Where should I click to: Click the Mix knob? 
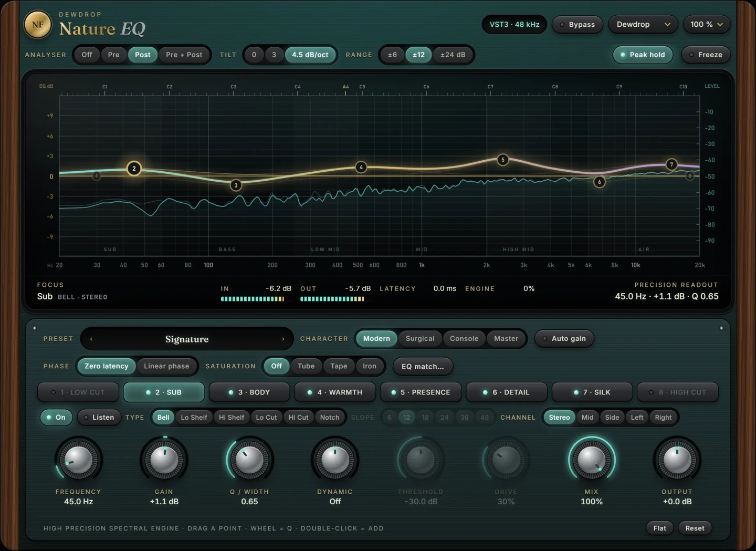pyautogui.click(x=592, y=460)
